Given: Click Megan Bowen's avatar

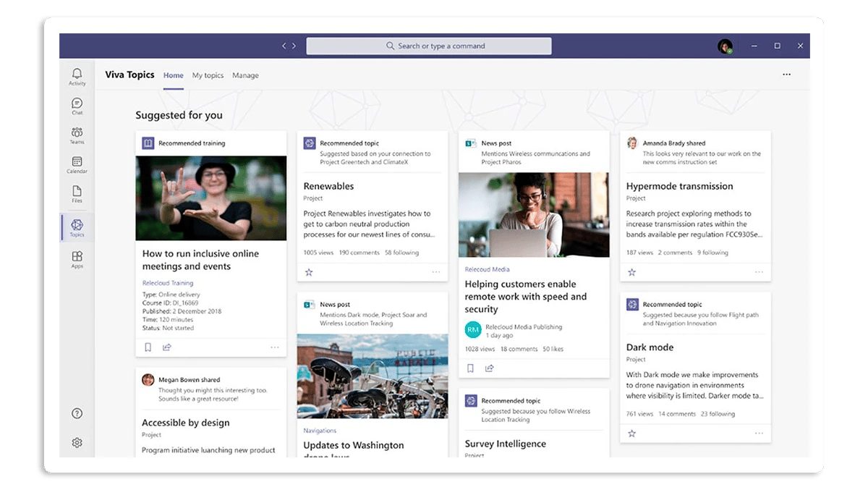Looking at the screenshot, I should pyautogui.click(x=148, y=379).
